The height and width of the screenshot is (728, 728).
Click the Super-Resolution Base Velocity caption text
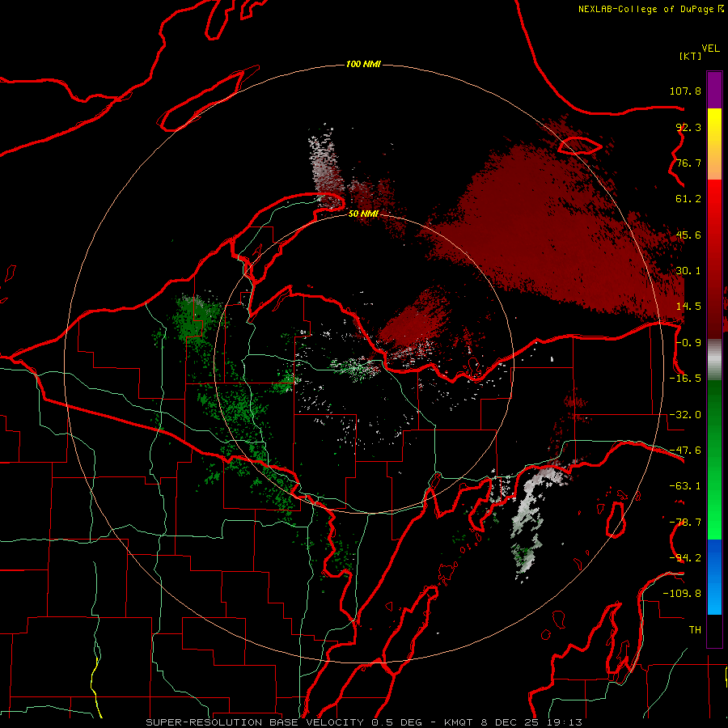coord(364,722)
